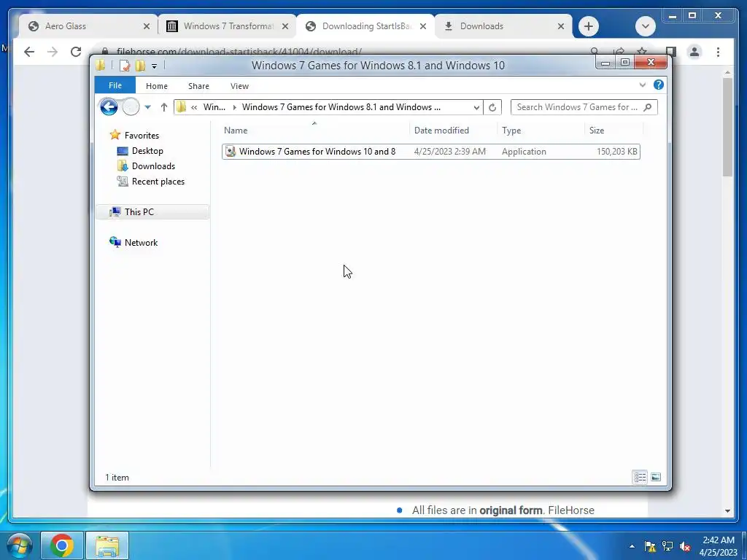Switch to Chrome Downloads tab
747x560 pixels.
503,26
